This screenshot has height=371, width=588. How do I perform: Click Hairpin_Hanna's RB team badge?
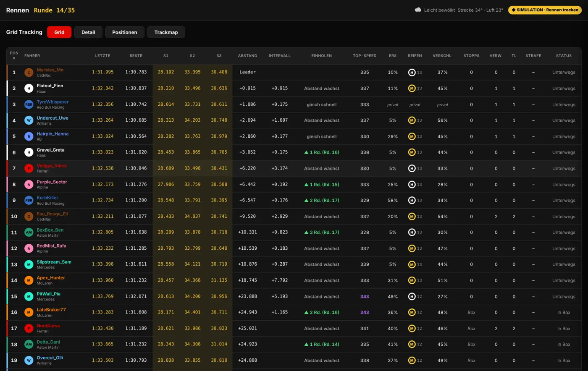[x=29, y=136]
